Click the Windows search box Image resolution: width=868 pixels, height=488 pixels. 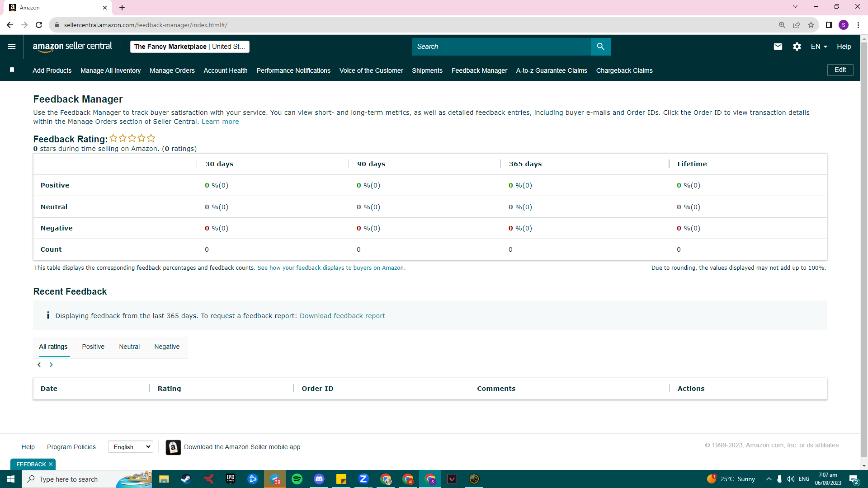tap(87, 479)
